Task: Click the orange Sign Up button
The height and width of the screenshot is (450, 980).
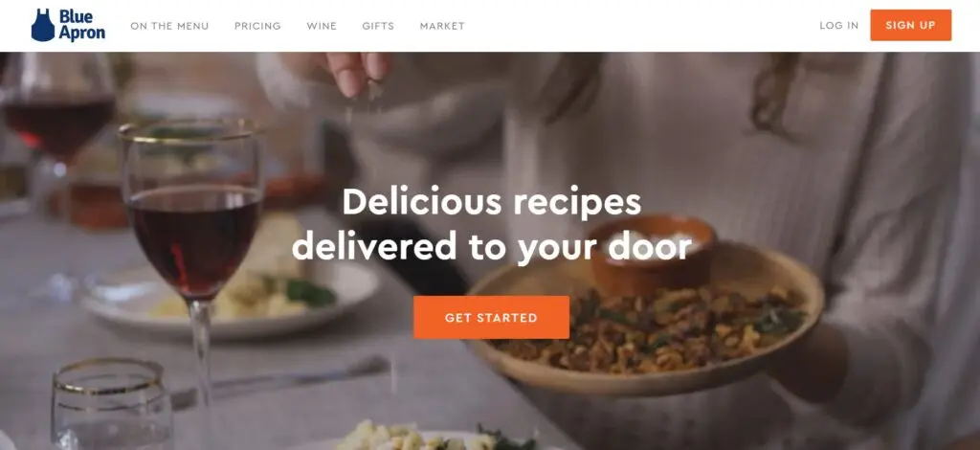Action: click(911, 25)
